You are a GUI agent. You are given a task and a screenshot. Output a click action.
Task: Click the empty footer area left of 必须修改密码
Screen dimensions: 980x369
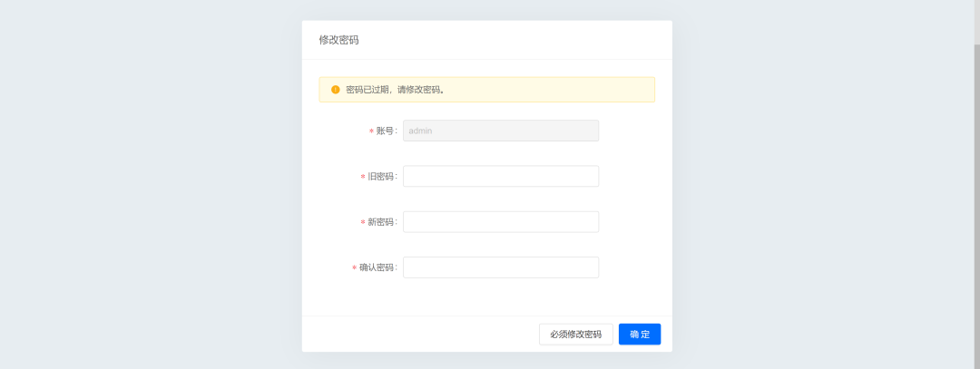tap(417, 335)
